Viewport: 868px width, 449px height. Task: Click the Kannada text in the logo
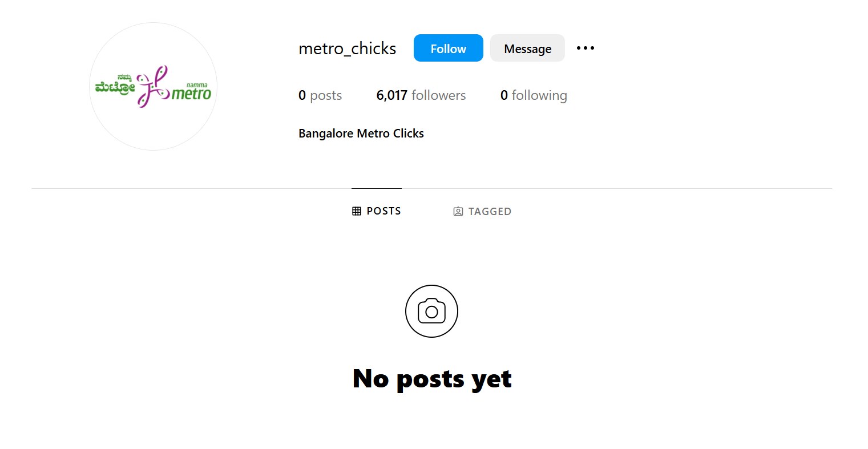(x=115, y=85)
